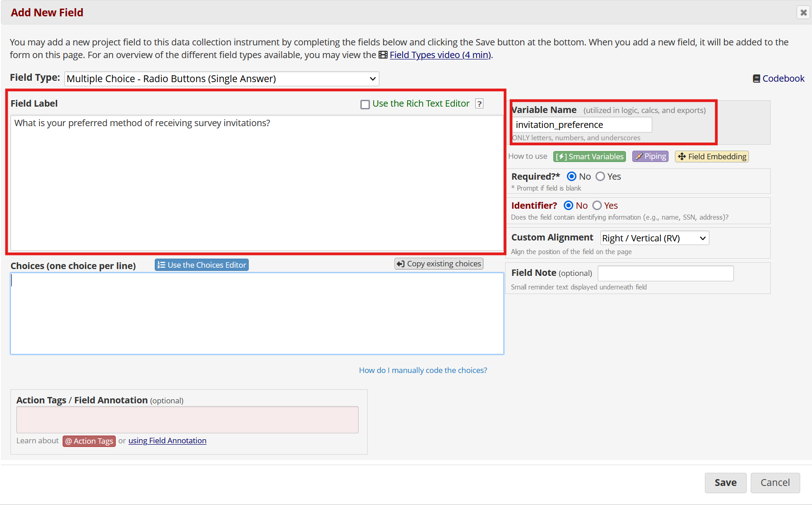Set Required to Yes

[600, 177]
